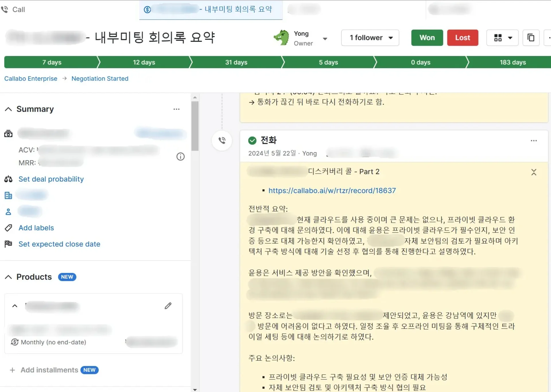This screenshot has width=551, height=392.
Task: Click the copy duplicate deal icon
Action: 531,38
